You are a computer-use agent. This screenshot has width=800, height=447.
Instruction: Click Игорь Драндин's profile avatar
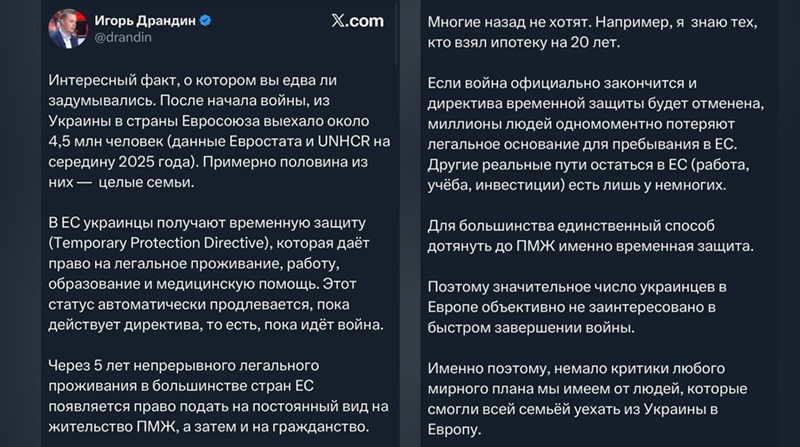click(68, 28)
